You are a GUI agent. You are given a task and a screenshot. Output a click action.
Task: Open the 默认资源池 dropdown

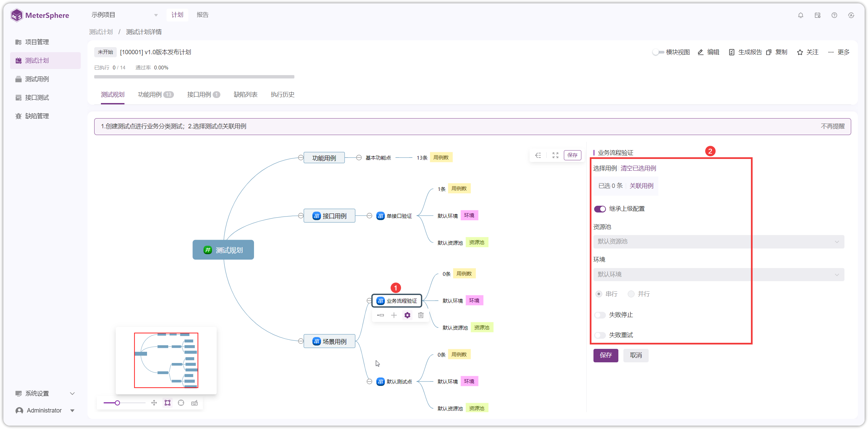click(718, 241)
